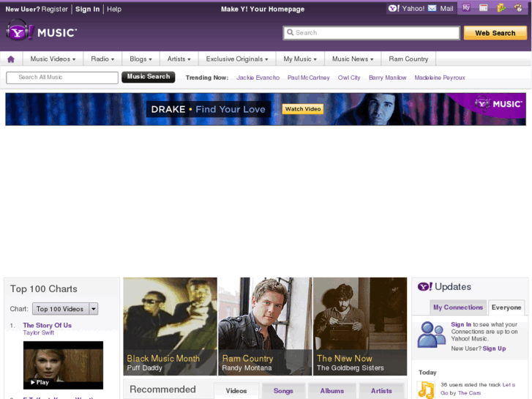532x399 pixels.
Task: Focus the web Search input field
Action: point(371,33)
